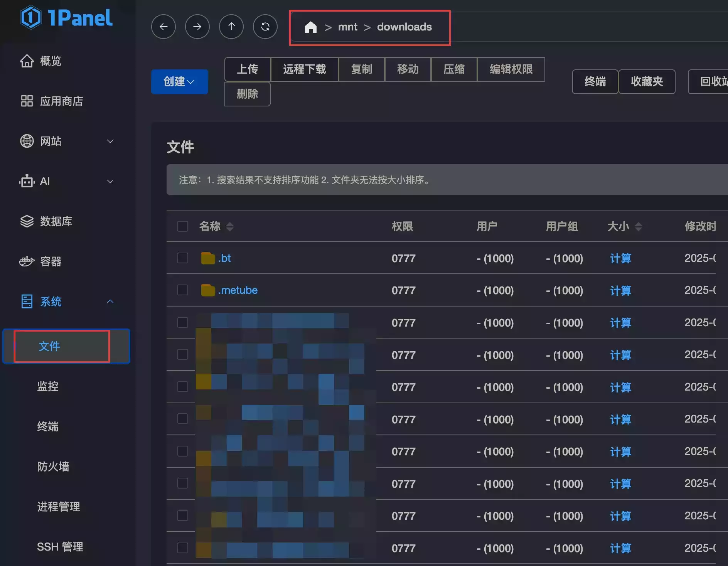Go to 防火墙 in sidebar
The image size is (728, 566).
pos(53,467)
